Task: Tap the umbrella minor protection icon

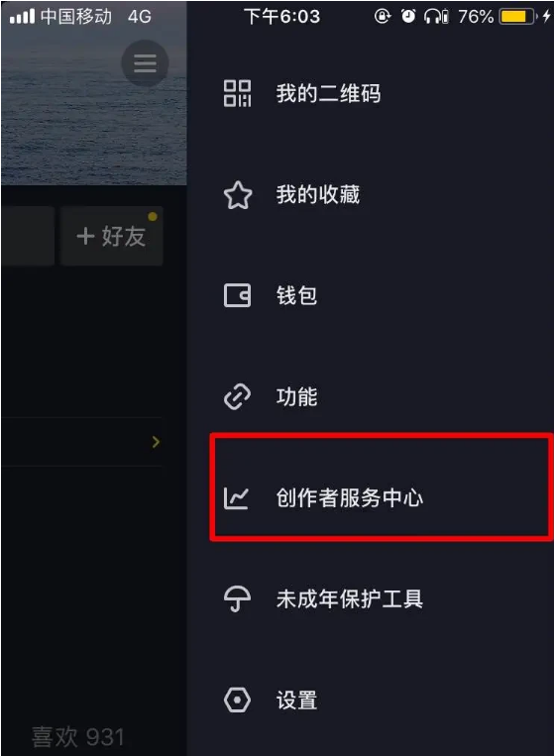Action: [x=237, y=599]
